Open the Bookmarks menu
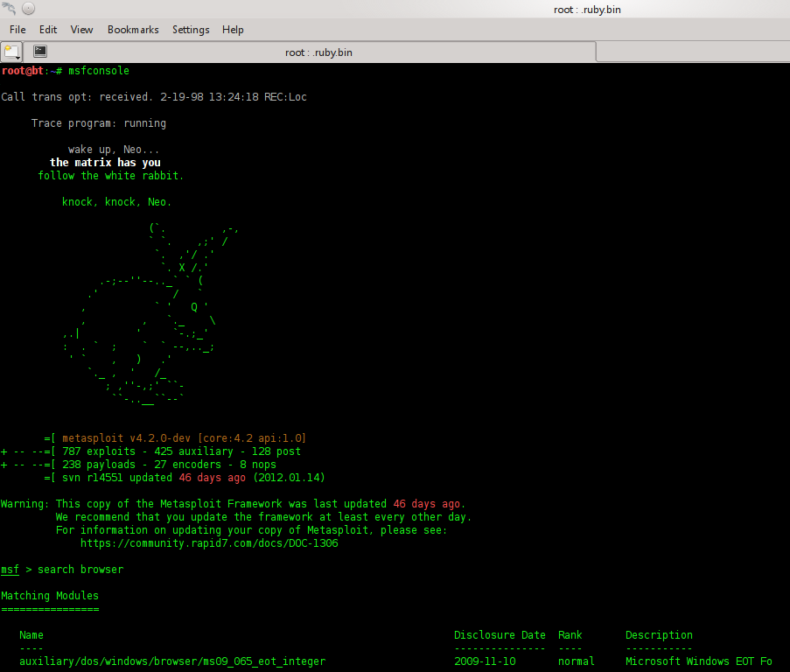 pos(133,29)
